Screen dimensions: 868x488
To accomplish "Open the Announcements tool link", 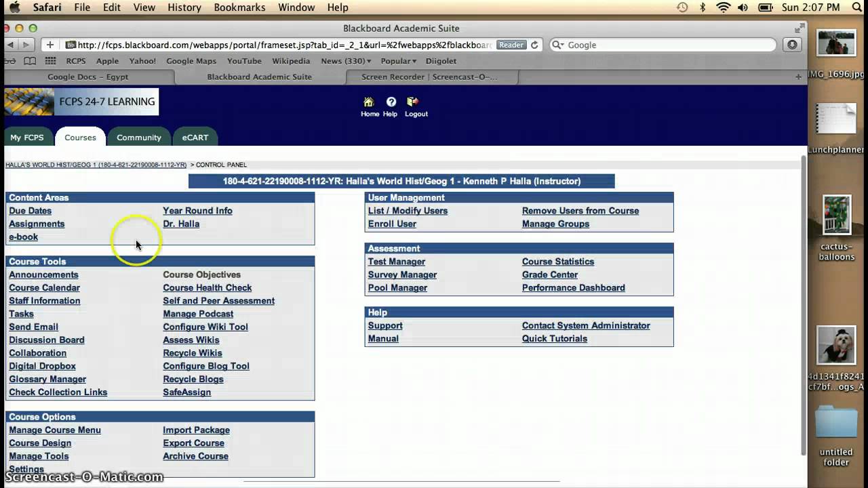I will [x=43, y=274].
